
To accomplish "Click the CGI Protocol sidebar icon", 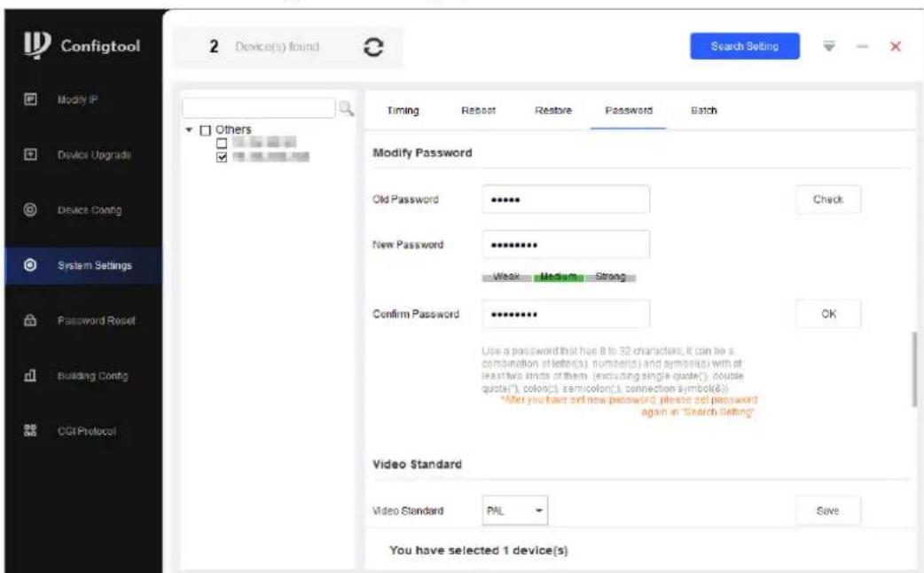I will 30,430.
